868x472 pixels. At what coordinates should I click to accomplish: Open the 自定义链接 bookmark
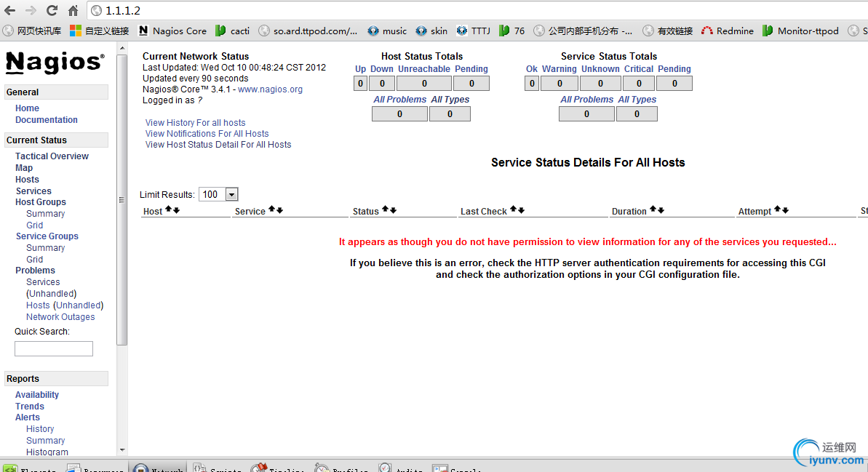99,31
